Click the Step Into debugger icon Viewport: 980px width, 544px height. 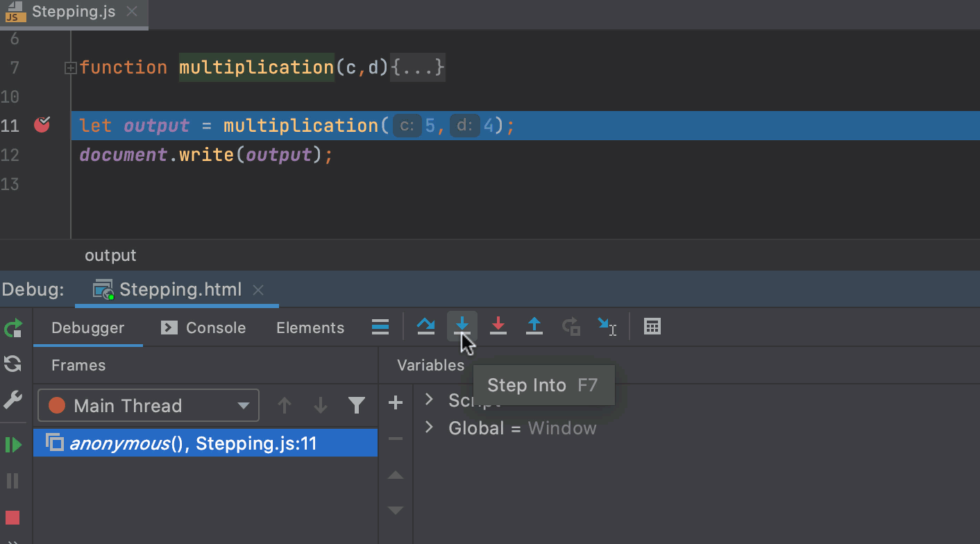click(462, 327)
